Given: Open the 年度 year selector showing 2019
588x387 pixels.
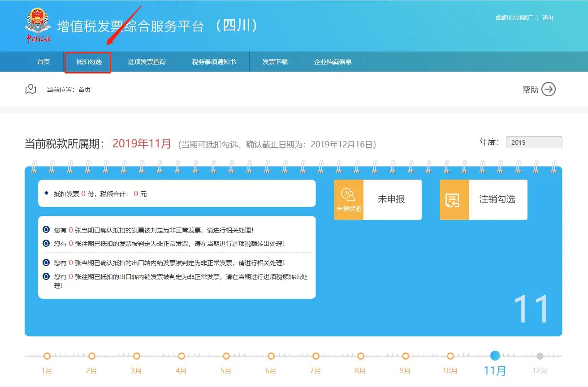Looking at the screenshot, I should pos(534,142).
